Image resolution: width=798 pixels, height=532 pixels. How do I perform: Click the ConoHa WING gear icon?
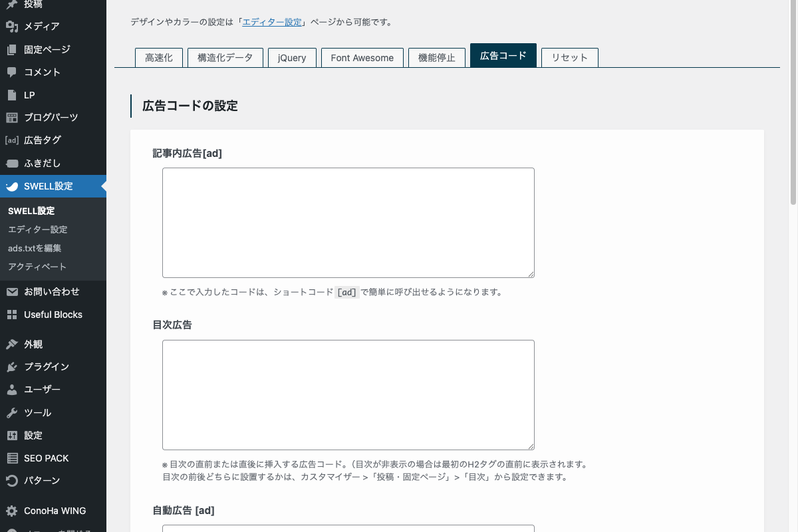point(12,511)
